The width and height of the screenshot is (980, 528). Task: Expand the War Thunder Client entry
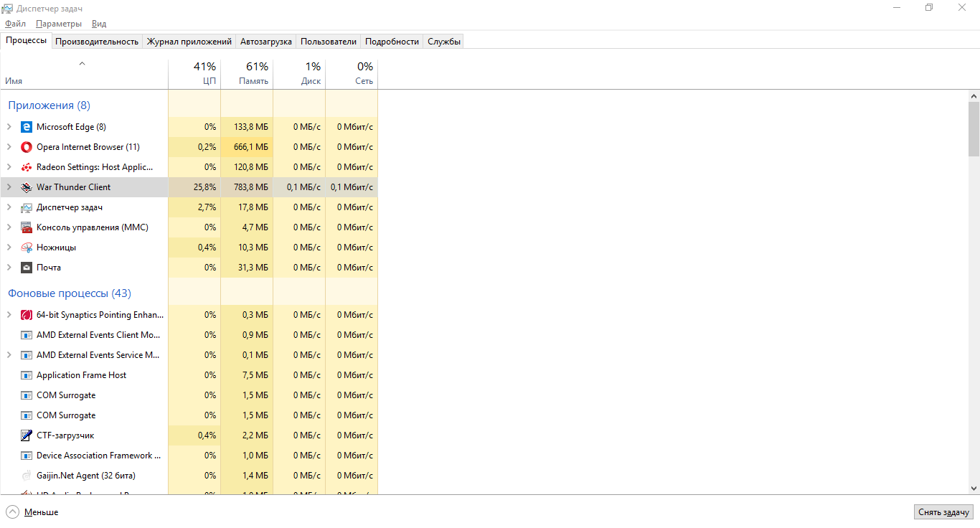9,187
